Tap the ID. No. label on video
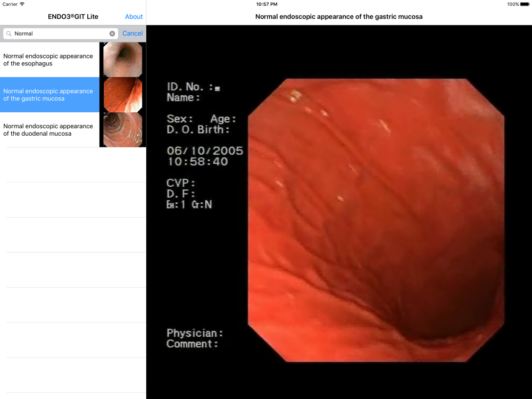 (x=190, y=87)
